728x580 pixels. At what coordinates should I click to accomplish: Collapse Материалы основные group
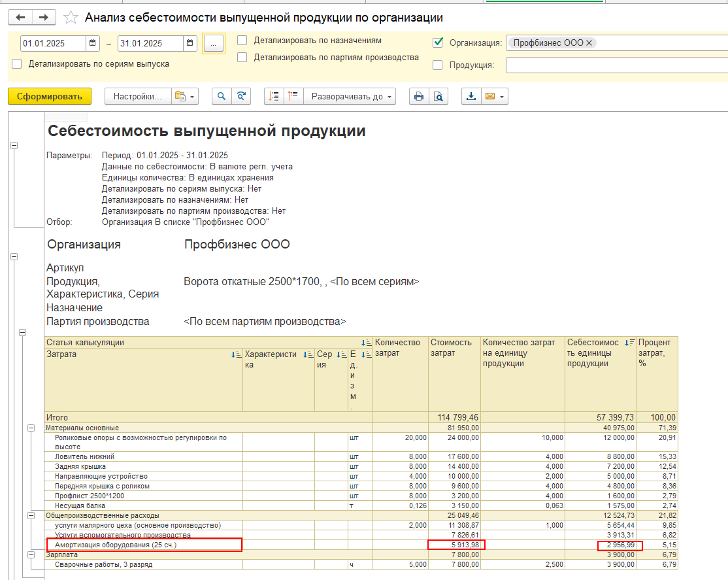pos(31,428)
